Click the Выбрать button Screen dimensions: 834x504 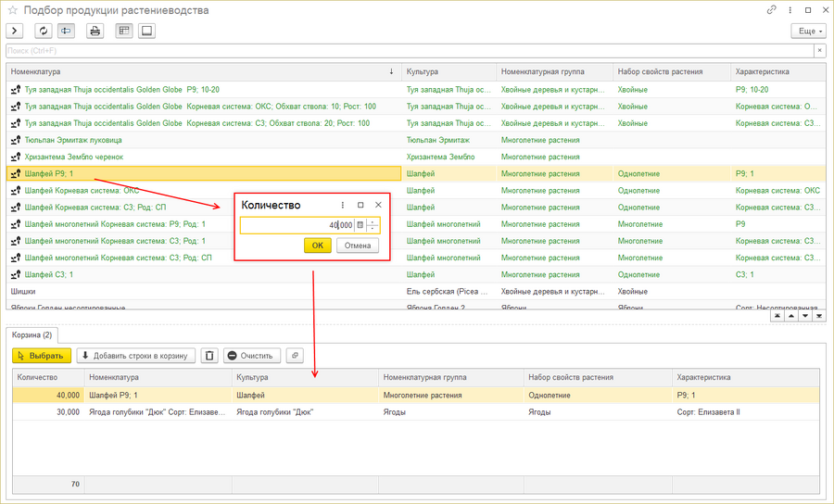[41, 355]
